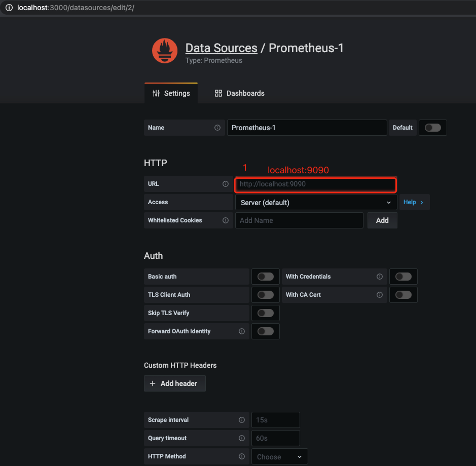The image size is (476, 466).
Task: Click the URL info icon
Action: click(x=225, y=184)
